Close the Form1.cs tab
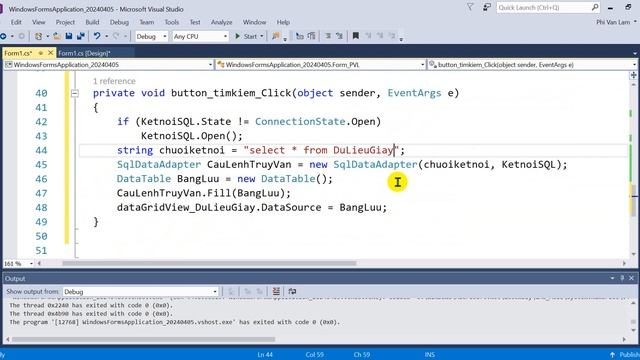The image size is (640, 360). 50,53
